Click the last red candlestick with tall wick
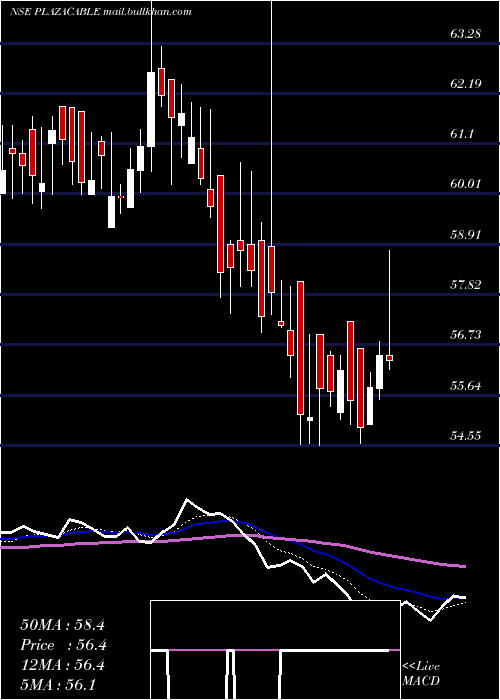Viewport: 500px width, 700px height. tap(389, 358)
